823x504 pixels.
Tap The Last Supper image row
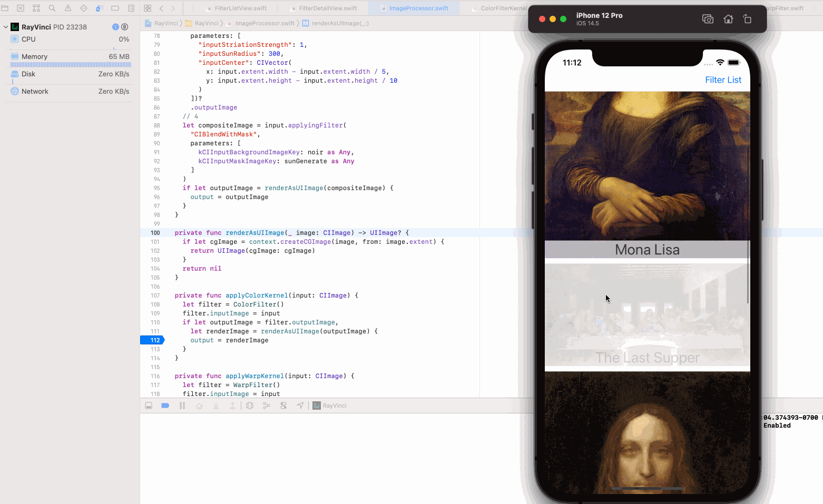(647, 314)
